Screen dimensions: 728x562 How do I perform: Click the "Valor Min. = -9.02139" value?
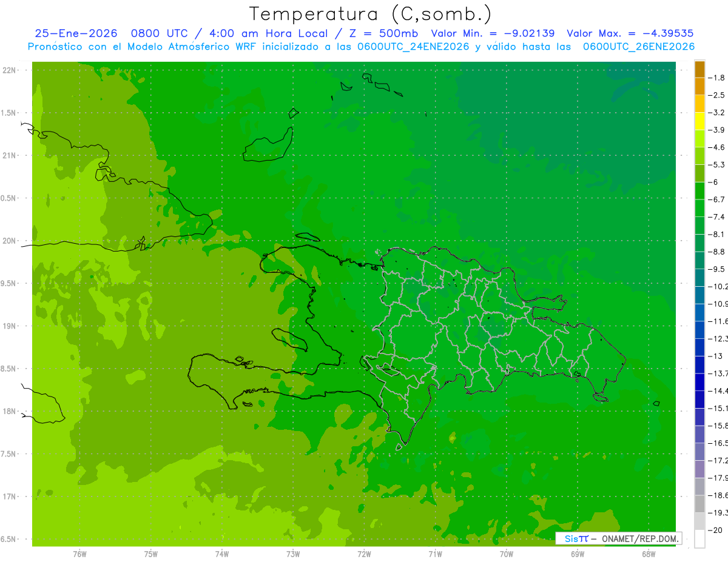coord(493,33)
